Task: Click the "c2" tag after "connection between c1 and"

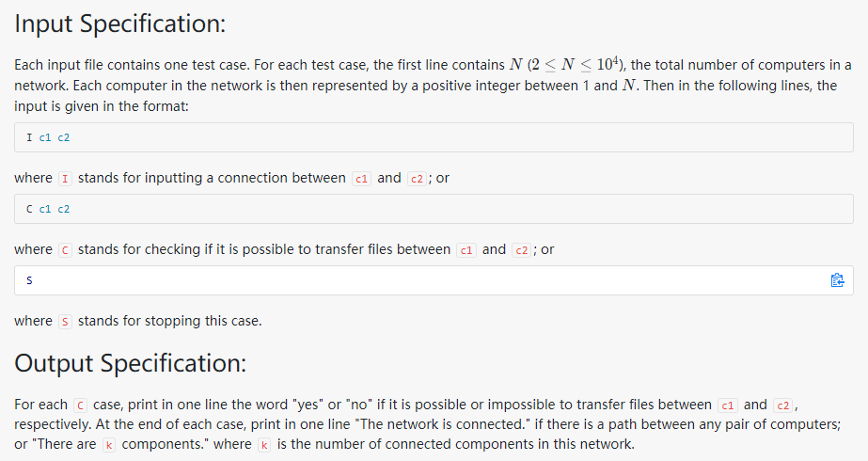Action: 417,179
